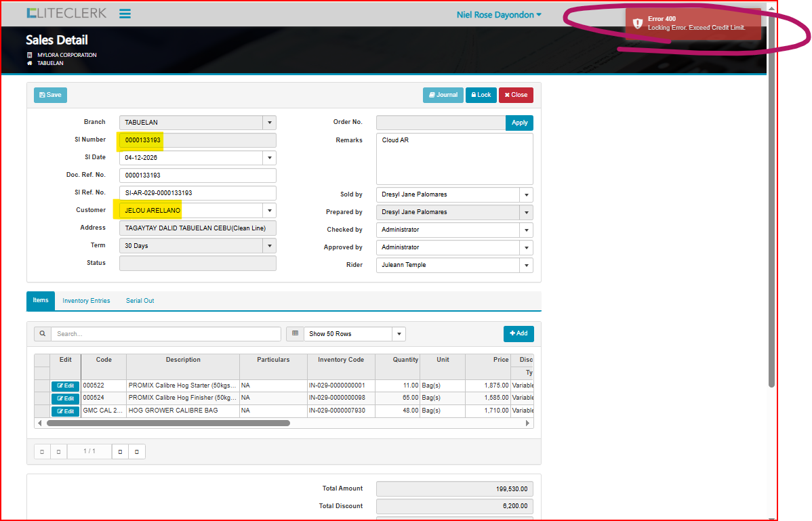Viewport: 812px width, 521px height.
Task: Open the Niel Rose Dayondon user menu
Action: point(499,15)
